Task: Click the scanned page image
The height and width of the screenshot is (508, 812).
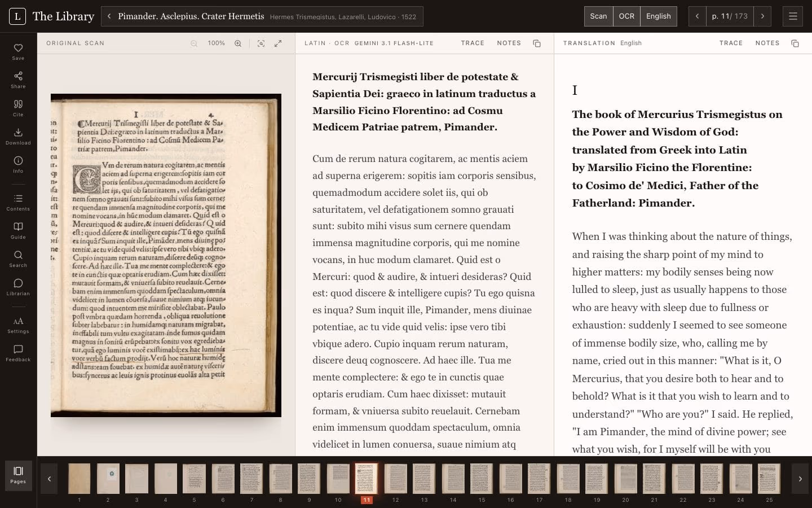Action: point(166,255)
